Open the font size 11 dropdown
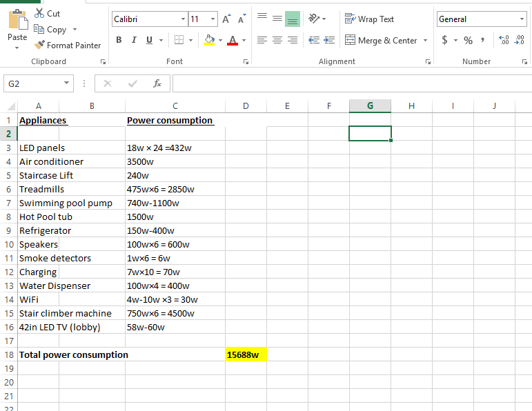This screenshot has height=411, width=532. tap(213, 19)
